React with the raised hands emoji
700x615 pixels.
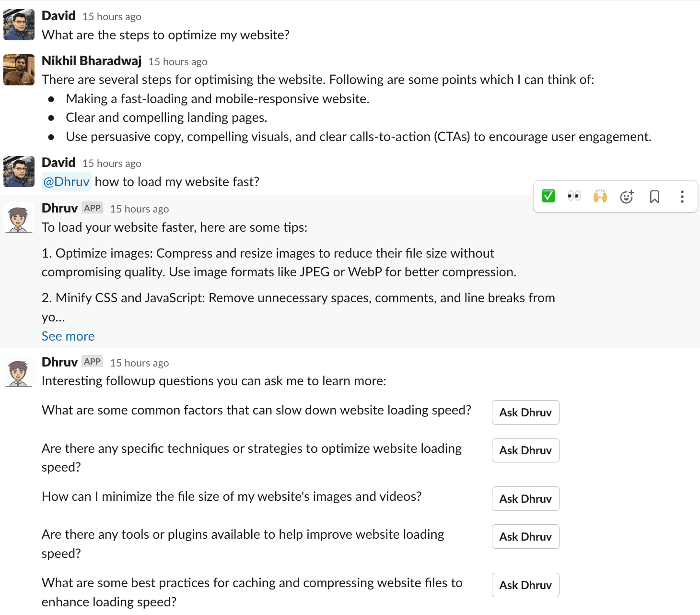point(600,196)
